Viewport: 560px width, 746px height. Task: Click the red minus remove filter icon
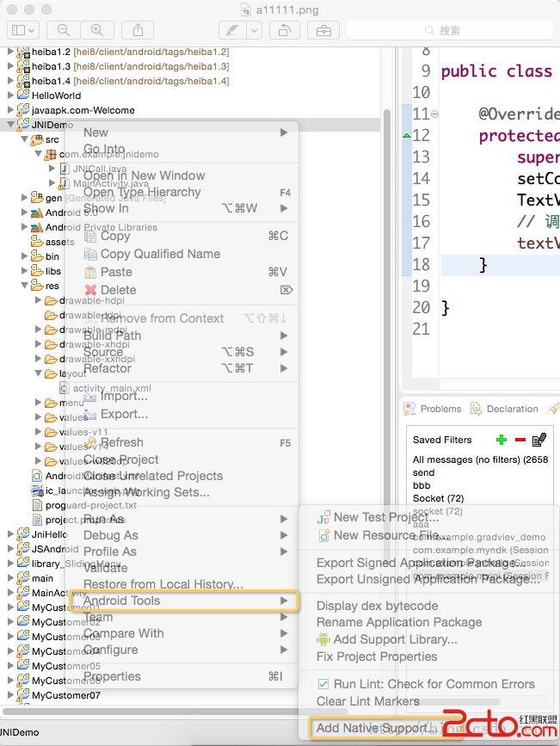(x=520, y=440)
